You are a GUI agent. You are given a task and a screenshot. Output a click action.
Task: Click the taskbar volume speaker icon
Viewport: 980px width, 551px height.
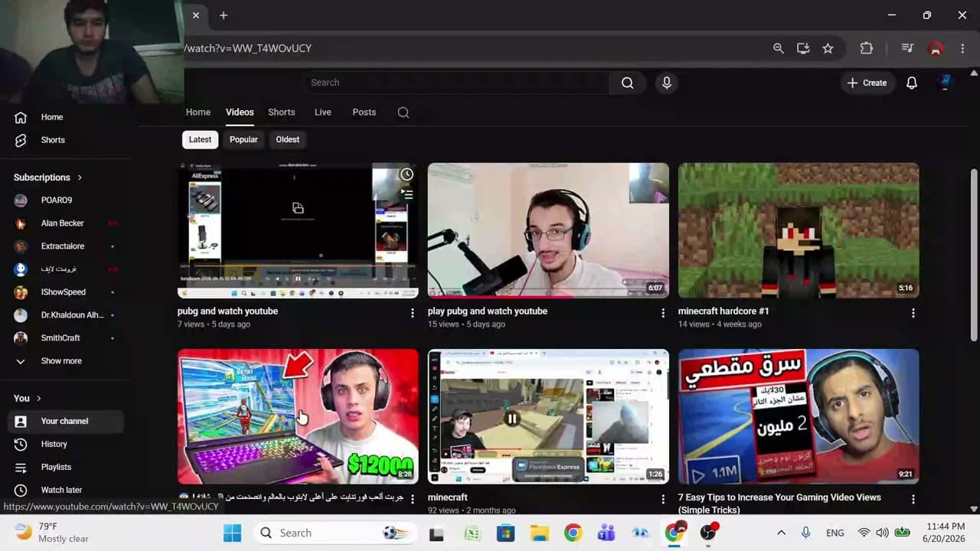(881, 533)
